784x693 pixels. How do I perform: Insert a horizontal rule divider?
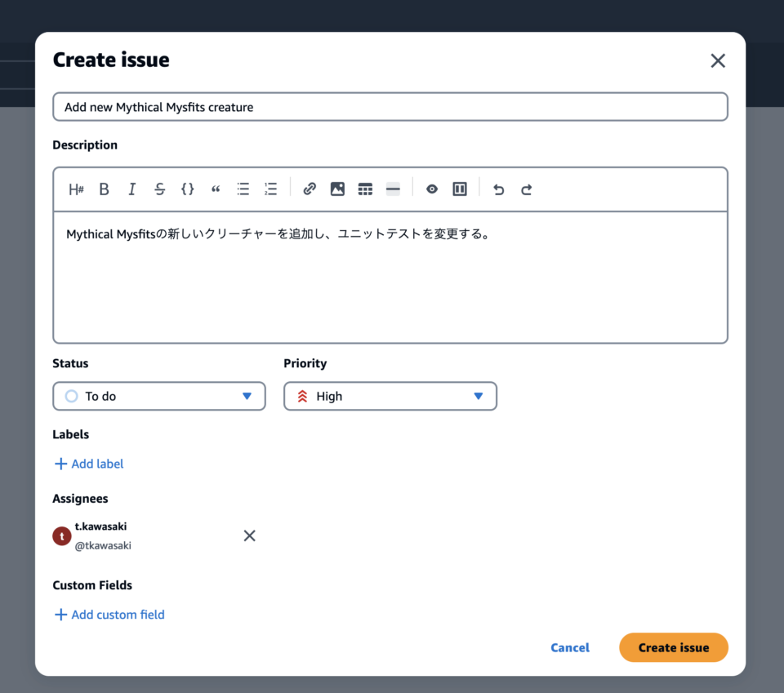click(393, 189)
